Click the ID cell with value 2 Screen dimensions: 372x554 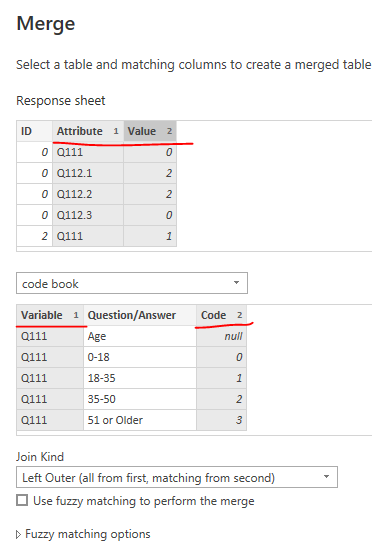pyautogui.click(x=35, y=236)
